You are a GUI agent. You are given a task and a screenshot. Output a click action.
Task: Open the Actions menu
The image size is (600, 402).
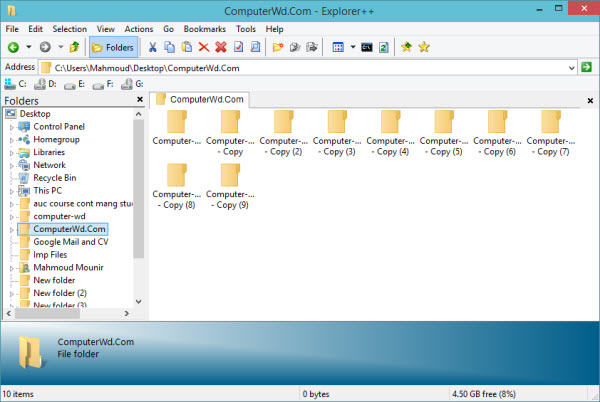[139, 29]
